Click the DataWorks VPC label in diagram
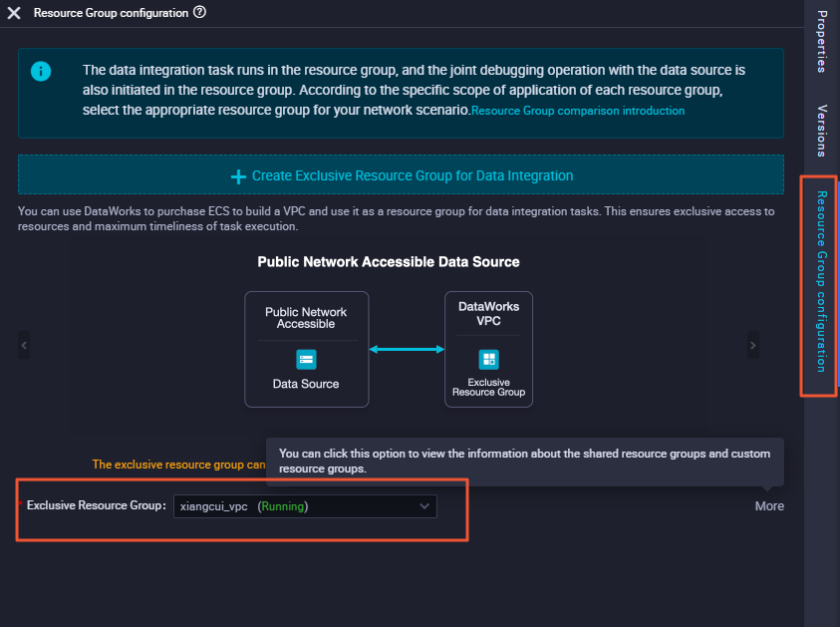This screenshot has width=840, height=627. (488, 313)
